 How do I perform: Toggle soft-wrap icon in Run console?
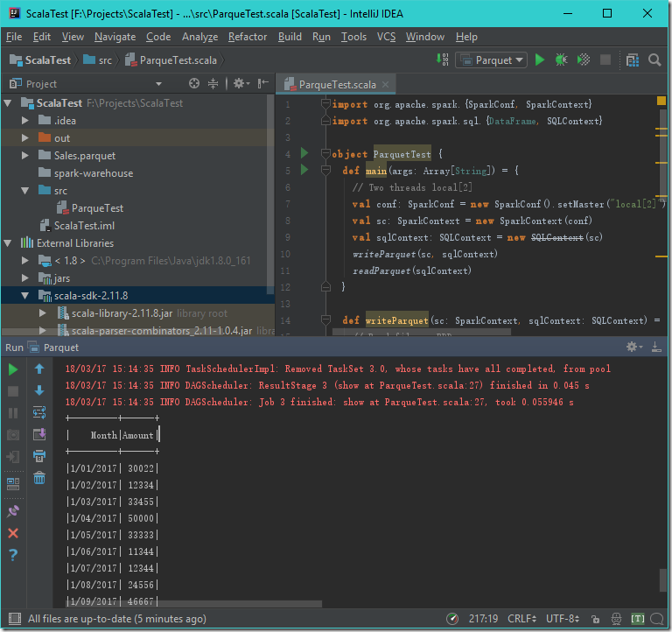(x=39, y=412)
